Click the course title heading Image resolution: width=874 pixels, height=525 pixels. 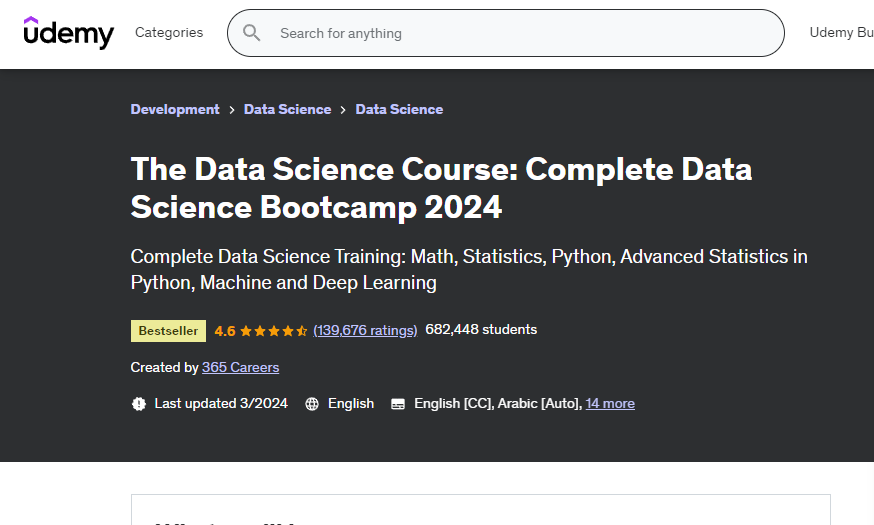(x=441, y=187)
